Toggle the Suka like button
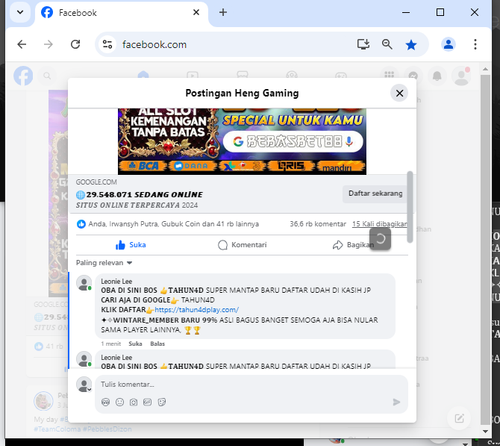 click(x=131, y=245)
